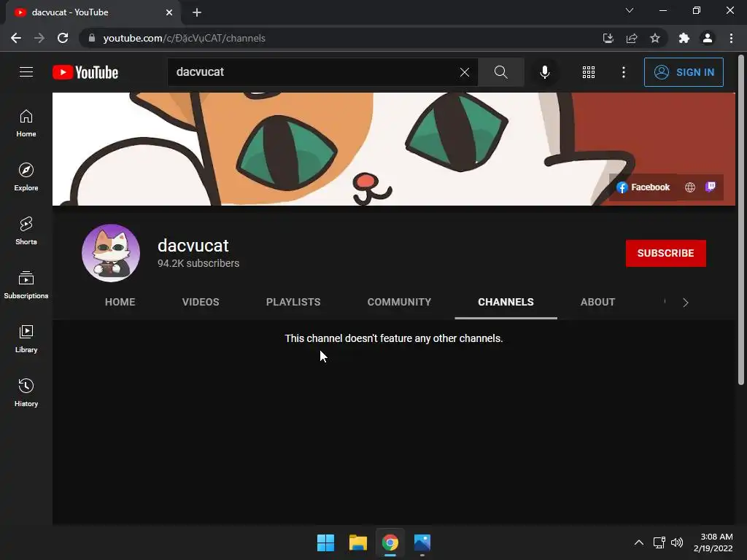Click the volume icon in system tray
Screen dimensions: 747x560
point(676,542)
